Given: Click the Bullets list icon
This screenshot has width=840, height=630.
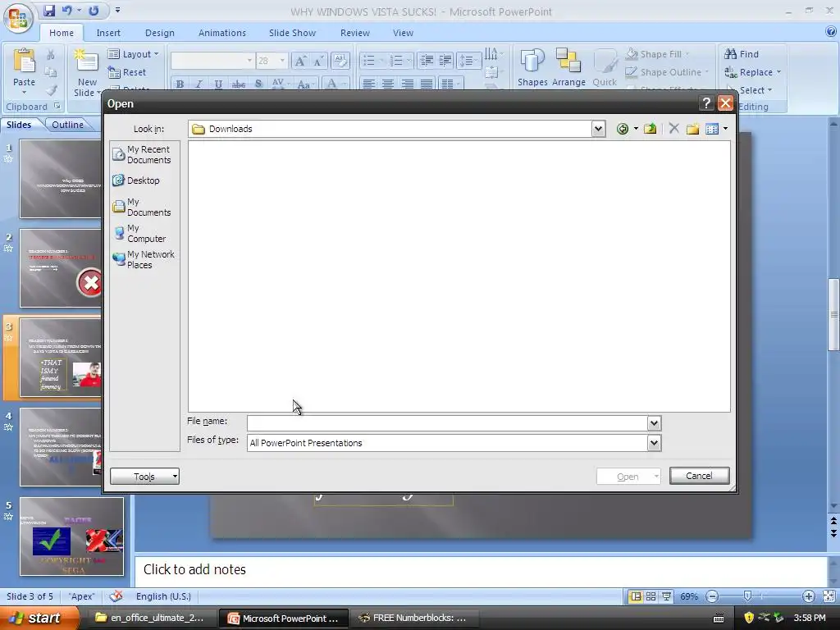Looking at the screenshot, I should (369, 61).
